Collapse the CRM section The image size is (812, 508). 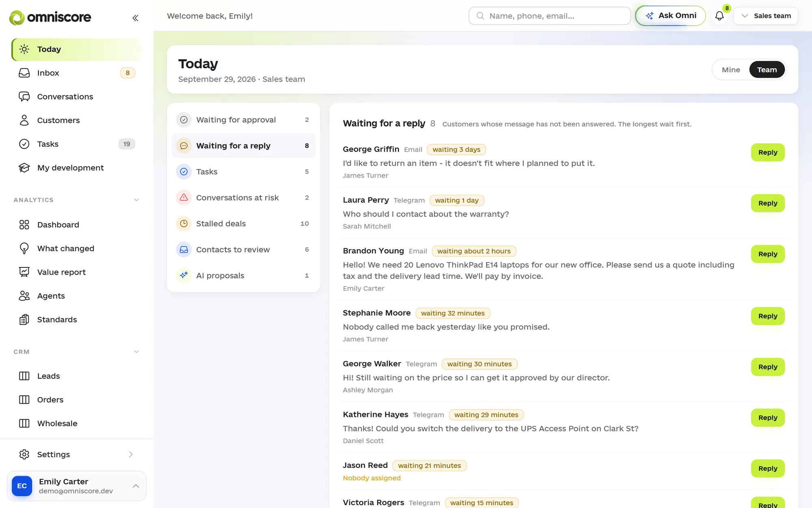pyautogui.click(x=136, y=352)
